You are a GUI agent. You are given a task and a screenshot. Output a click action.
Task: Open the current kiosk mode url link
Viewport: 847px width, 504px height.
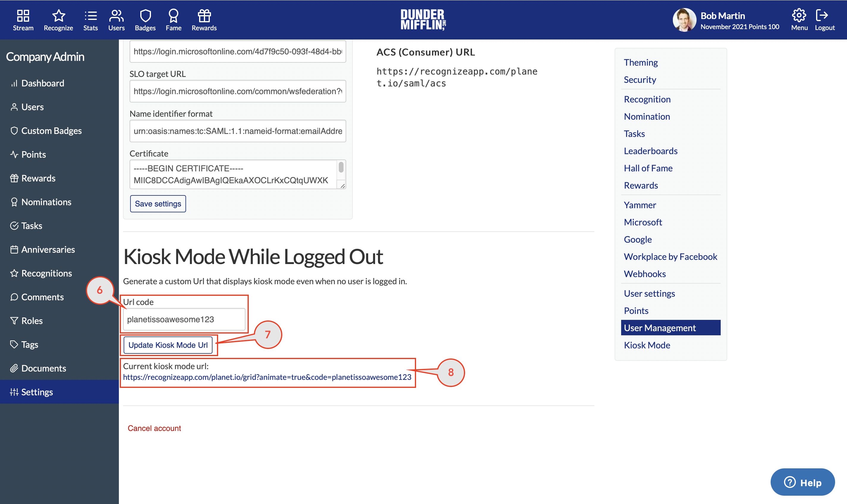pyautogui.click(x=267, y=377)
